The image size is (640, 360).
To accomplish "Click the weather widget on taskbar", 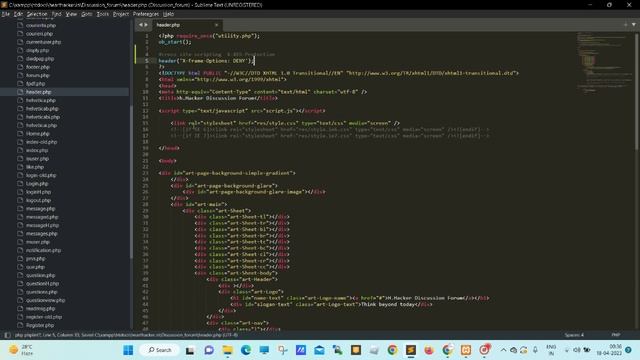I will (x=21, y=350).
